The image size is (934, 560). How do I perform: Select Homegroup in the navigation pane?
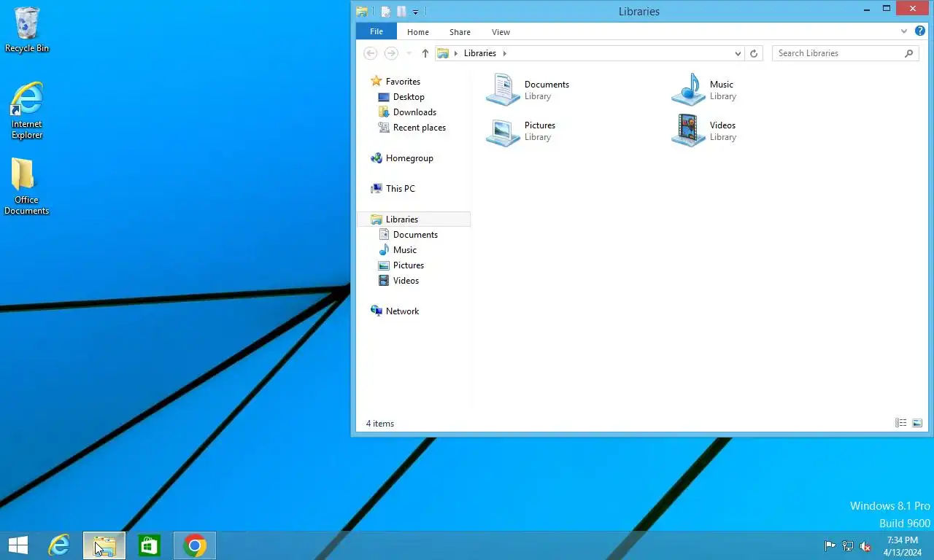(x=402, y=158)
